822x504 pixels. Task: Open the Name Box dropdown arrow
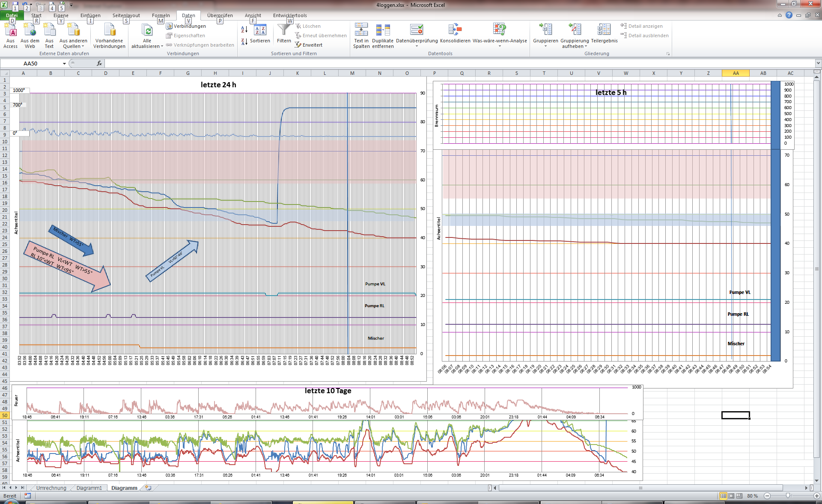(x=64, y=63)
